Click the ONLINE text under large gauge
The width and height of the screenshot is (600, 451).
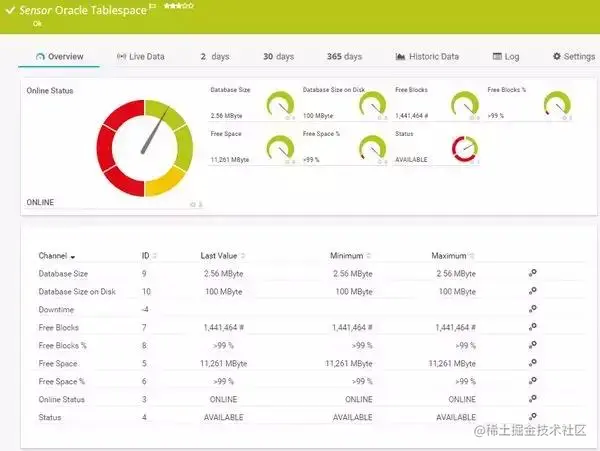(40, 202)
